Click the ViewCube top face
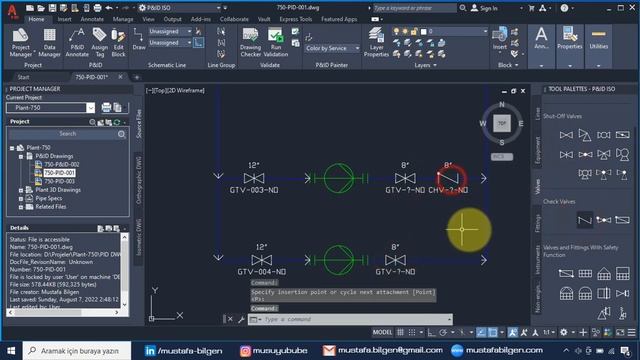The width and height of the screenshot is (640, 360). (x=502, y=123)
